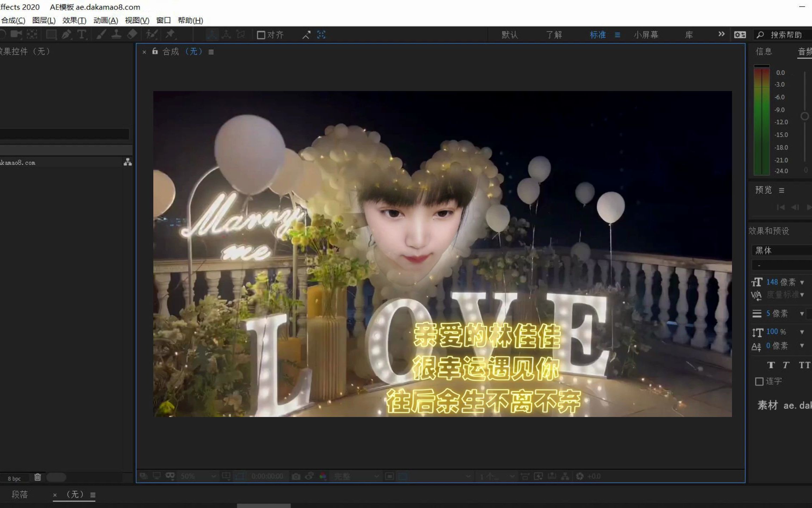Adjust the audio level slider knob

click(x=805, y=116)
